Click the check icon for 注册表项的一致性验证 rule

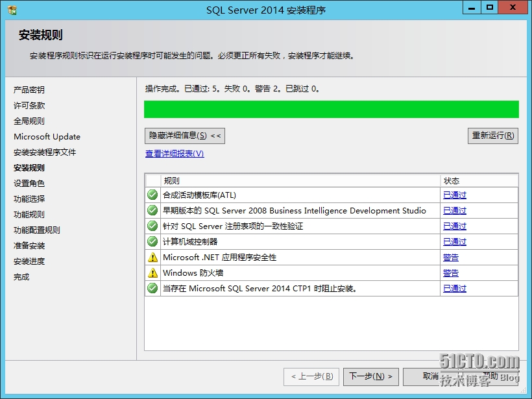(152, 226)
